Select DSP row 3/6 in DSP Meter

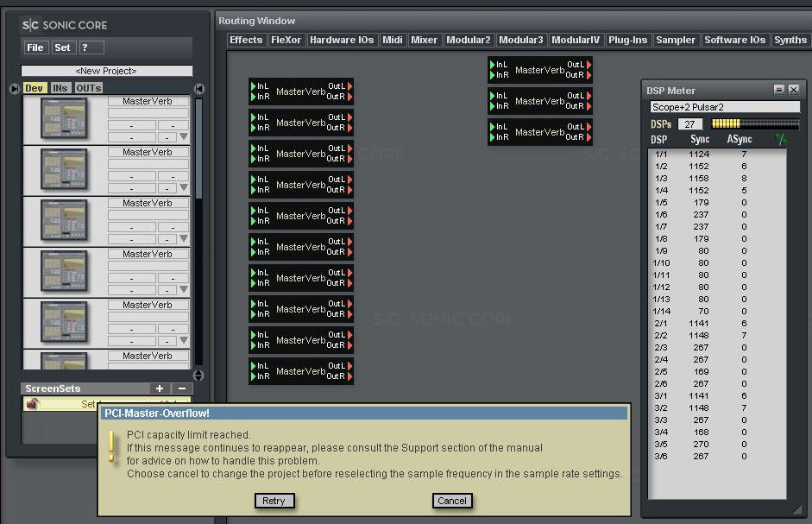point(717,457)
